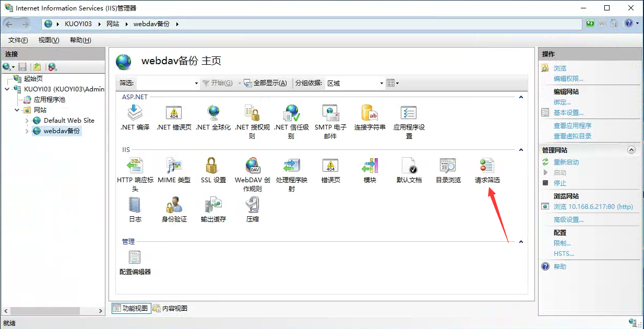
Task: Collapse the ASP.NET section
Action: pyautogui.click(x=521, y=97)
